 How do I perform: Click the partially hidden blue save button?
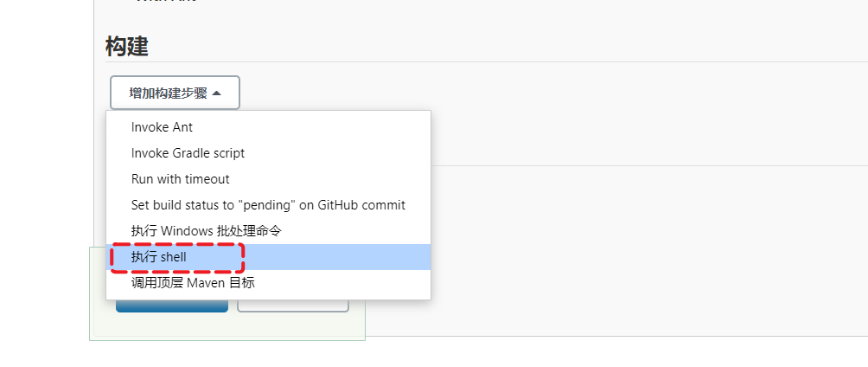coord(171,306)
